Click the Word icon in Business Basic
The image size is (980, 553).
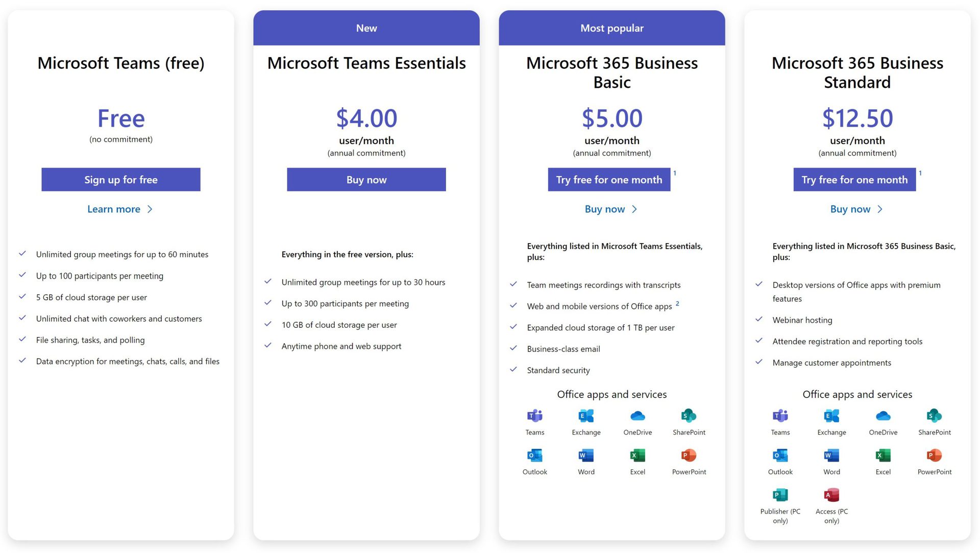(584, 455)
